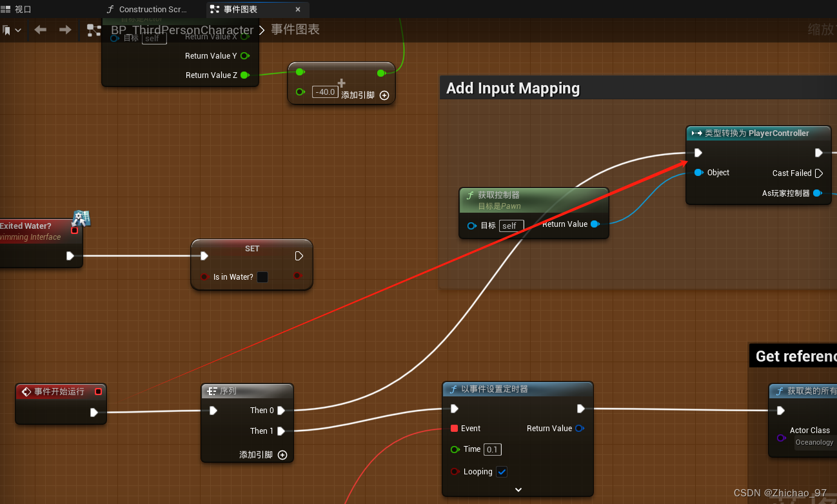Click the add node output green pin

[381, 73]
